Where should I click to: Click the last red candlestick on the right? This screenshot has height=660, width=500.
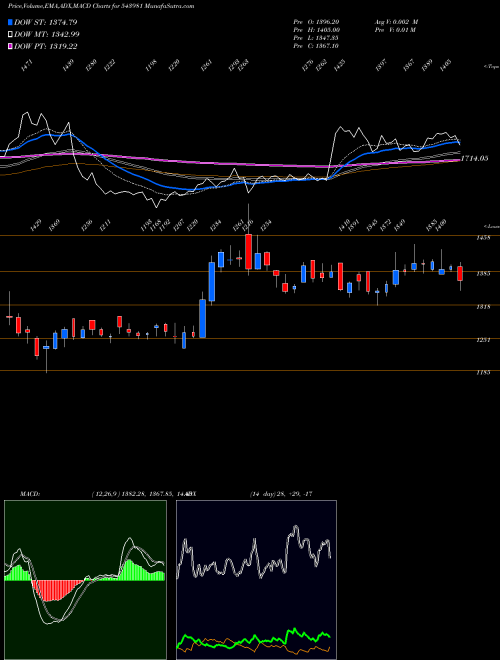460,274
